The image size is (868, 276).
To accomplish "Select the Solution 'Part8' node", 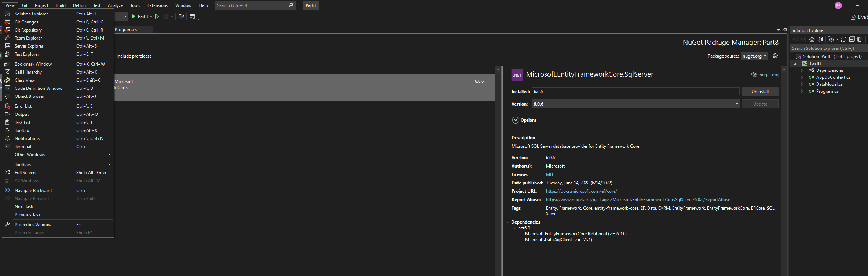I will coord(832,56).
